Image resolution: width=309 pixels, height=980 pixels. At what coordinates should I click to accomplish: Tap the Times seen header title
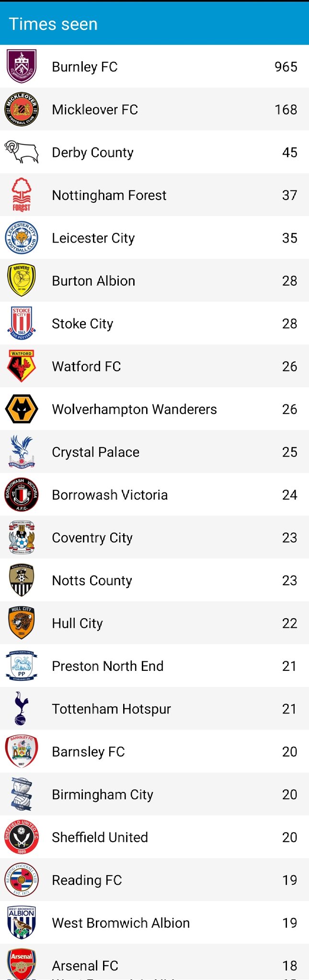53,24
